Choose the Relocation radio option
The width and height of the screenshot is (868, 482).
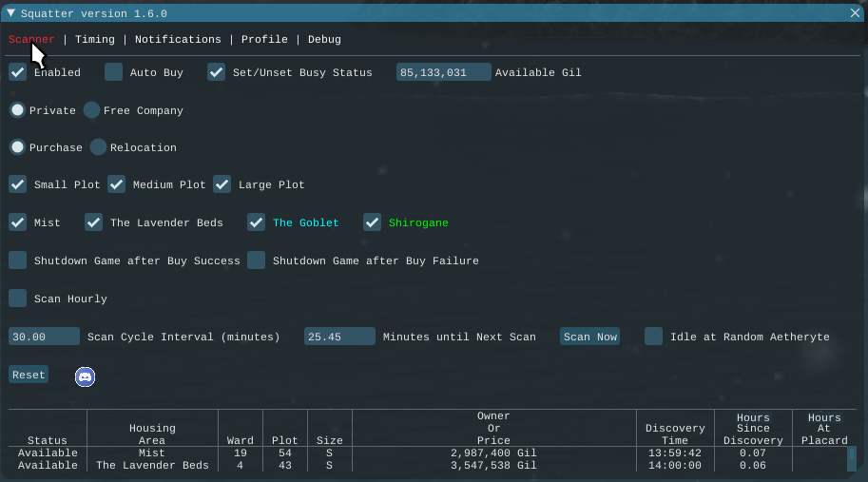pyautogui.click(x=98, y=147)
